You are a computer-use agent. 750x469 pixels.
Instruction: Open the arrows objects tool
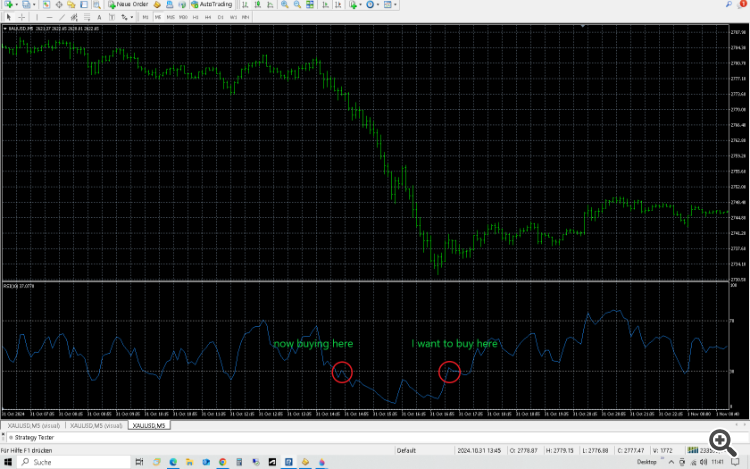(124, 17)
